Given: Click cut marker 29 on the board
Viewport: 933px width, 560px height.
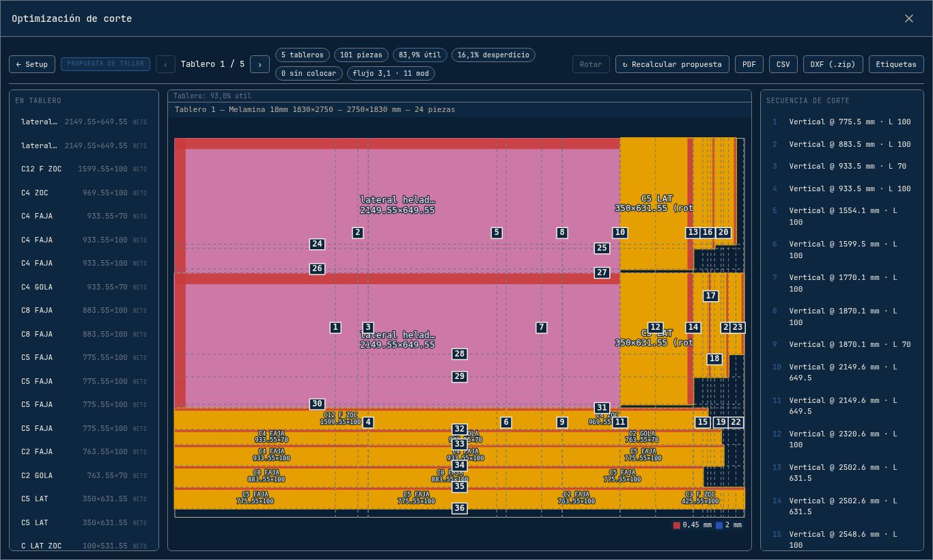Looking at the screenshot, I should coord(460,376).
